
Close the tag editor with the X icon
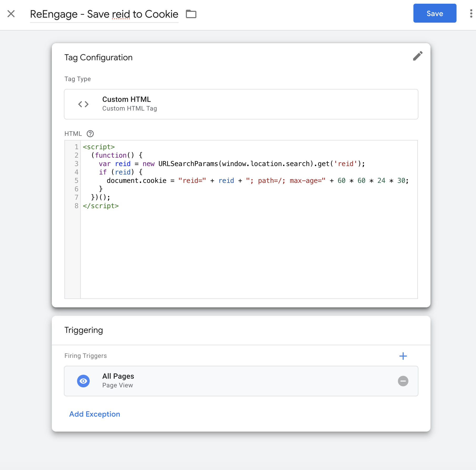click(11, 14)
